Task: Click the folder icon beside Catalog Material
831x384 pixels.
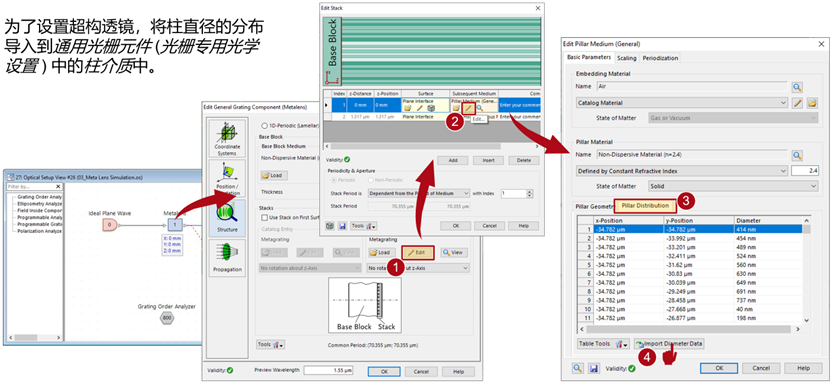Action: (812, 103)
